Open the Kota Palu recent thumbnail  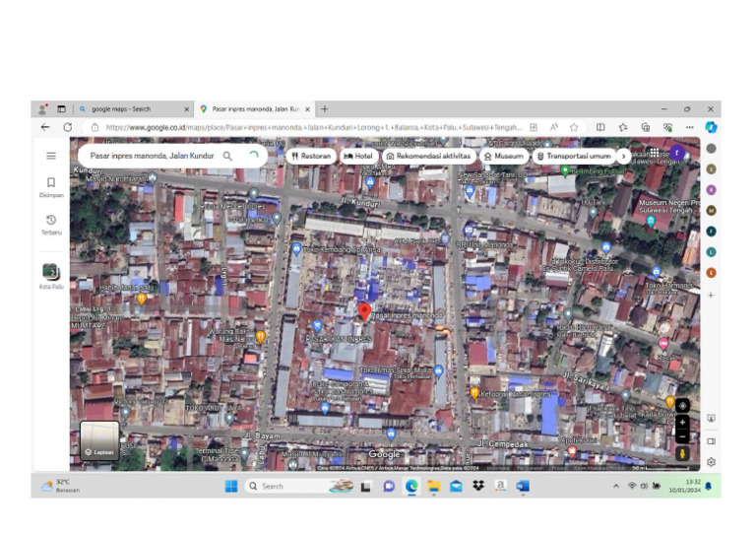[x=51, y=276]
